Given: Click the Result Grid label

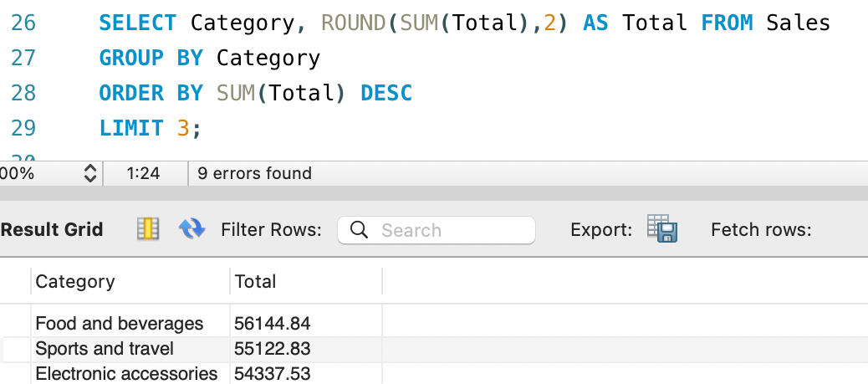Looking at the screenshot, I should (52, 229).
